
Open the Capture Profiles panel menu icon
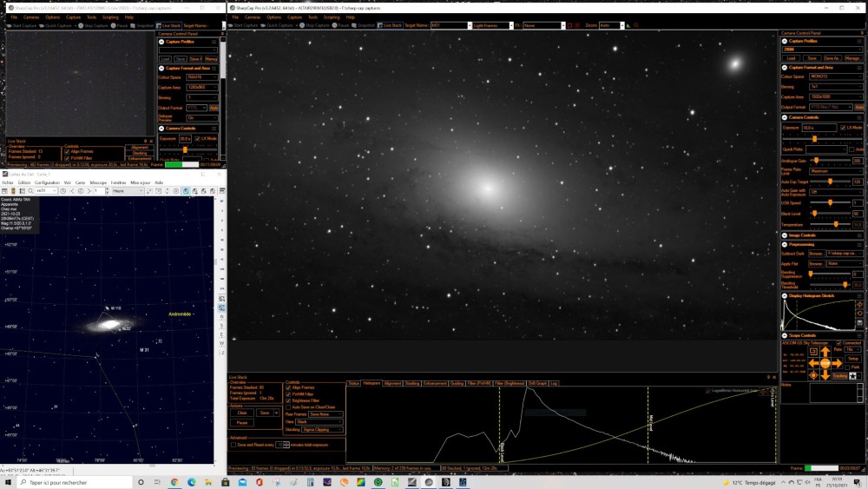pyautogui.click(x=859, y=41)
